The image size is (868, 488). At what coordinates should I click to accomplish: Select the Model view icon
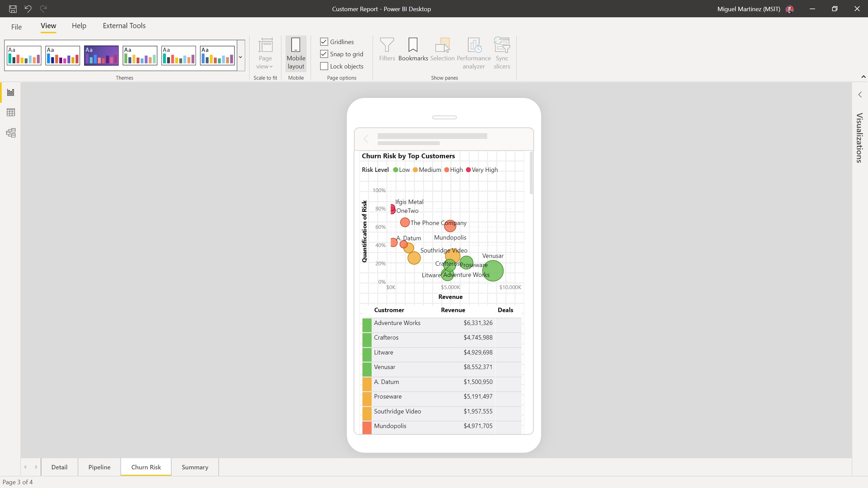[x=11, y=133]
